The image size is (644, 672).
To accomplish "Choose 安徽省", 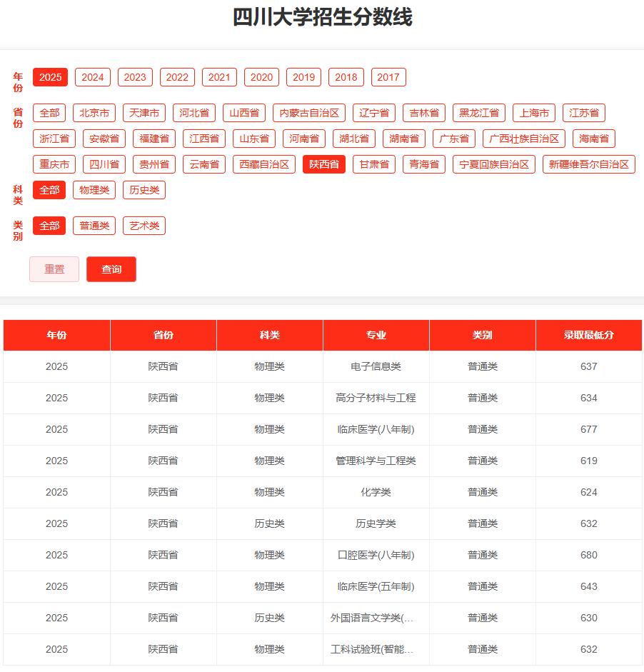I will pos(104,139).
